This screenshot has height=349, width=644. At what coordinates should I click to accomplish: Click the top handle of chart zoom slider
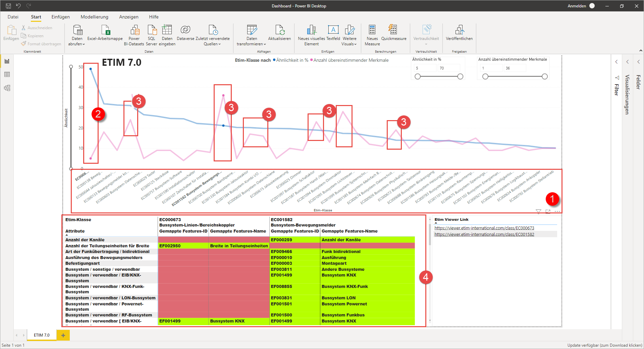[71, 67]
